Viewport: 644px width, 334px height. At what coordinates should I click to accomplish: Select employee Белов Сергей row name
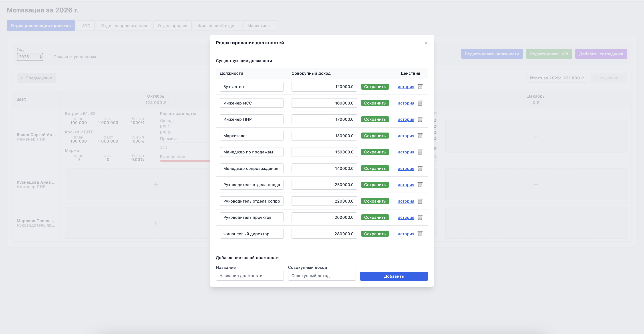pos(36,135)
